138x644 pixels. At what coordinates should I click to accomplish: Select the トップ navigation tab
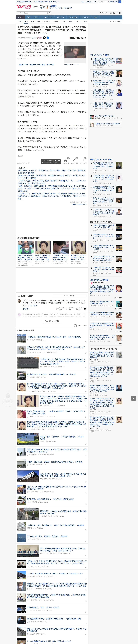coord(20,17)
